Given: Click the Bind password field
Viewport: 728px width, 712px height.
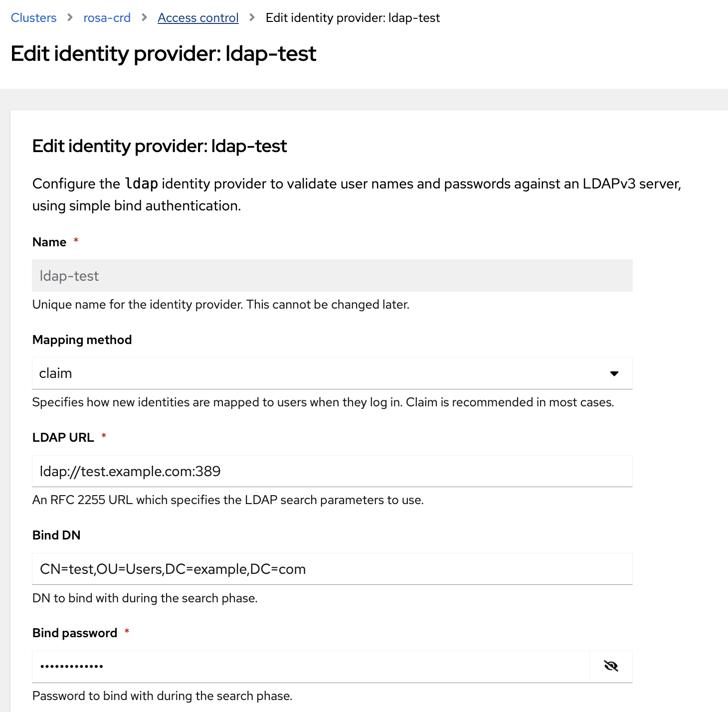Looking at the screenshot, I should [309, 666].
